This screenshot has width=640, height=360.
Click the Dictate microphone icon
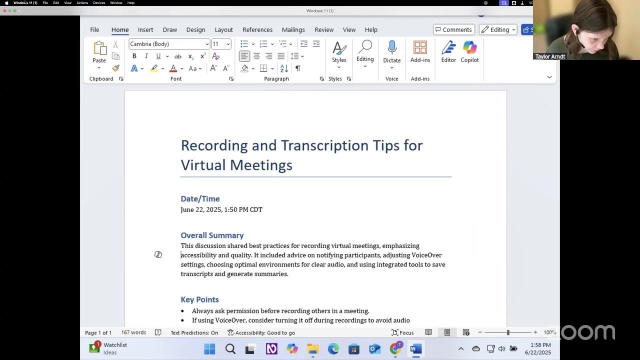coord(391,47)
